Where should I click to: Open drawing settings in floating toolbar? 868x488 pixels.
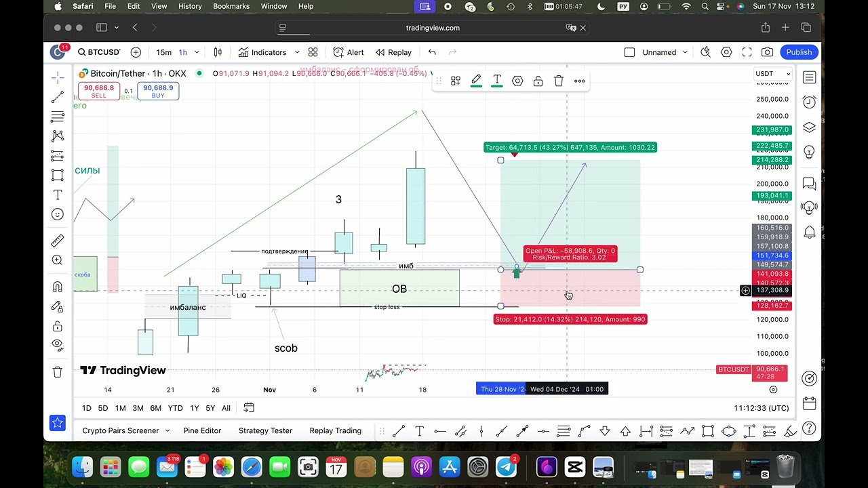click(x=517, y=81)
